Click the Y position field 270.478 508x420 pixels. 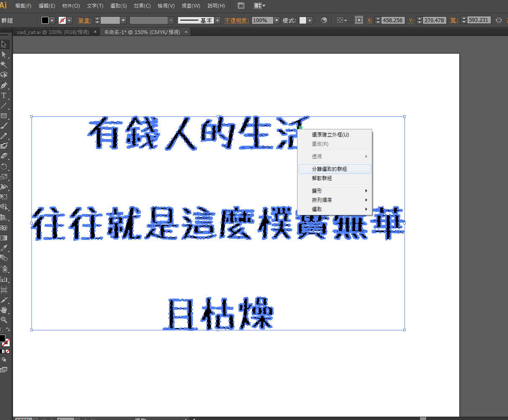pyautogui.click(x=434, y=20)
